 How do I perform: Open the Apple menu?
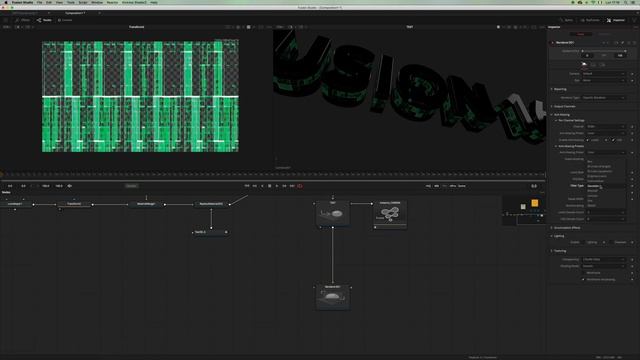tap(6, 2)
